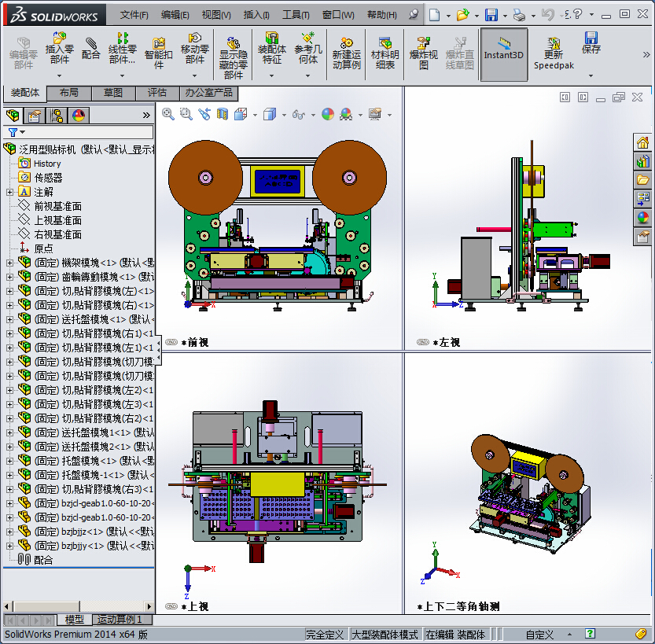Toggle the link views icon beside *前视
The width and height of the screenshot is (655, 644).
(171, 342)
